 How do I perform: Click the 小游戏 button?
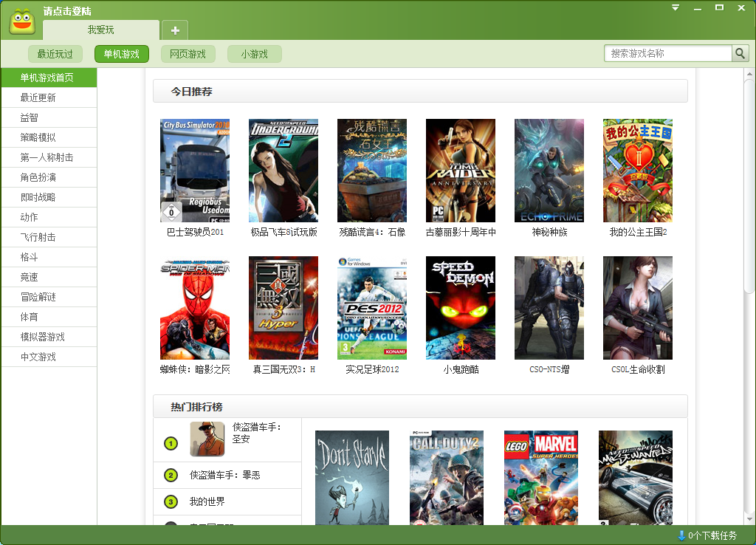[254, 54]
